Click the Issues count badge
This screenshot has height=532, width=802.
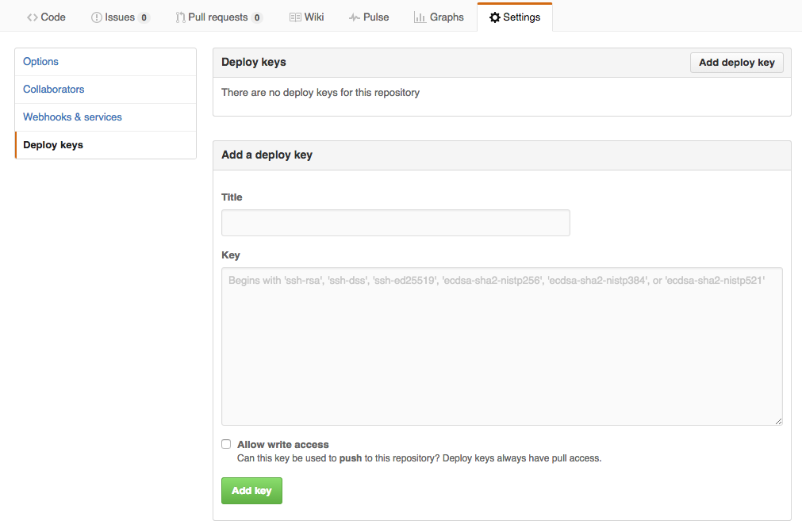pos(144,17)
